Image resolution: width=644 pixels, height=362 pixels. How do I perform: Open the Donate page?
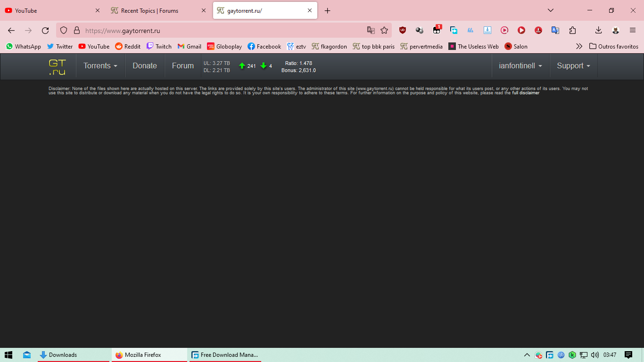(145, 66)
